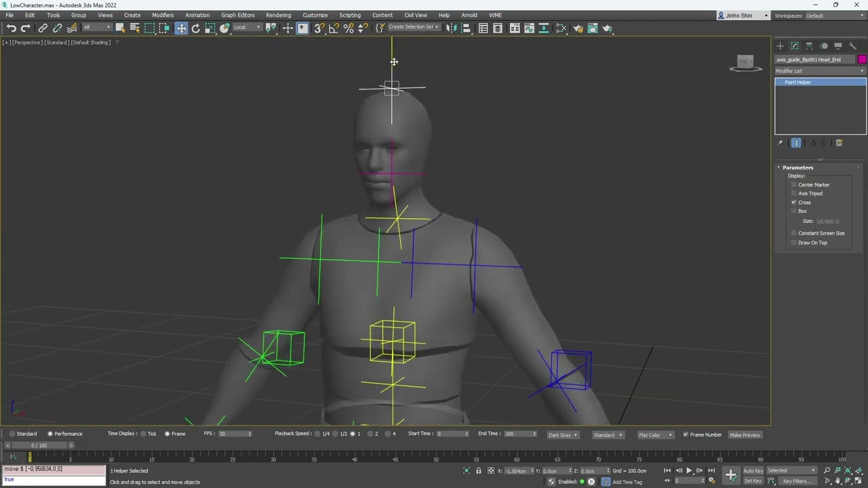This screenshot has height=488, width=868.
Task: Toggle the Percent Snap icon
Action: coord(349,28)
